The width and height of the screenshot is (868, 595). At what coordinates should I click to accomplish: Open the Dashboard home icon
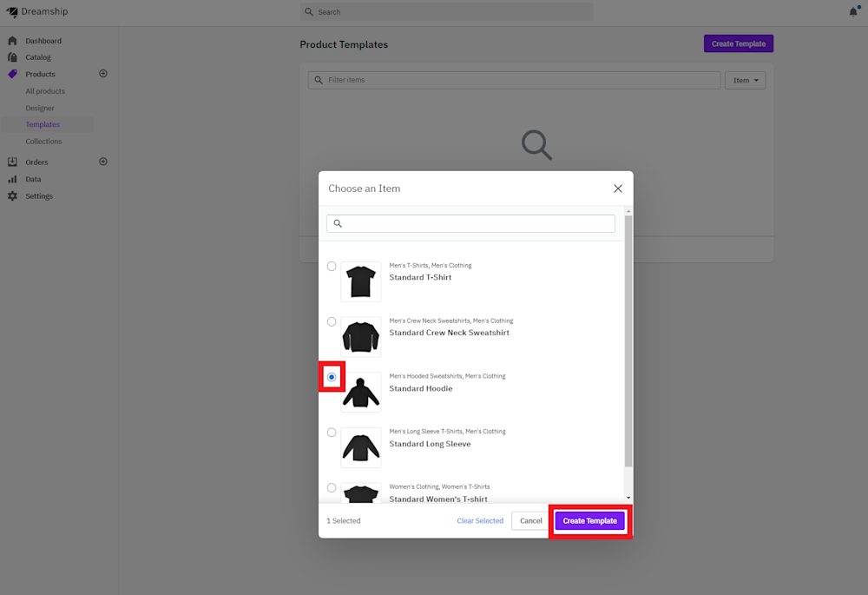[12, 41]
